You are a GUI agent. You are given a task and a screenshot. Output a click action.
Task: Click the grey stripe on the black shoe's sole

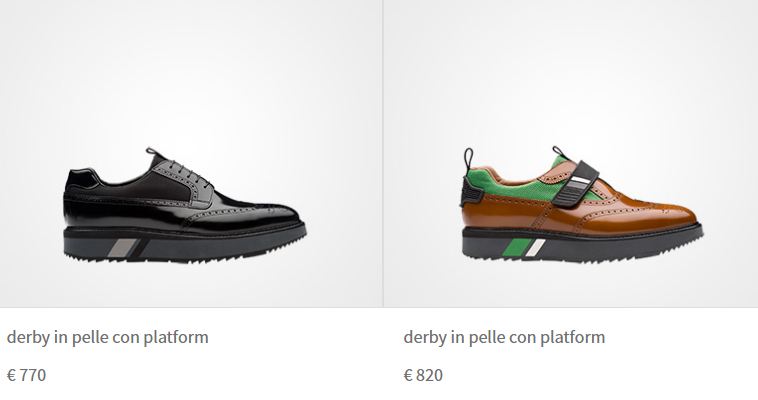coord(122,248)
